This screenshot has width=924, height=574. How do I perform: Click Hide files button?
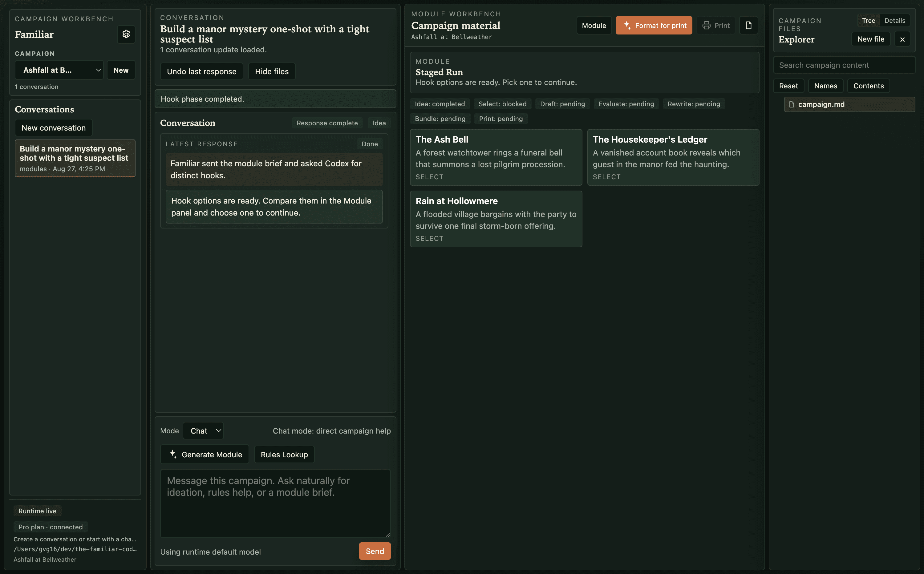pyautogui.click(x=272, y=71)
